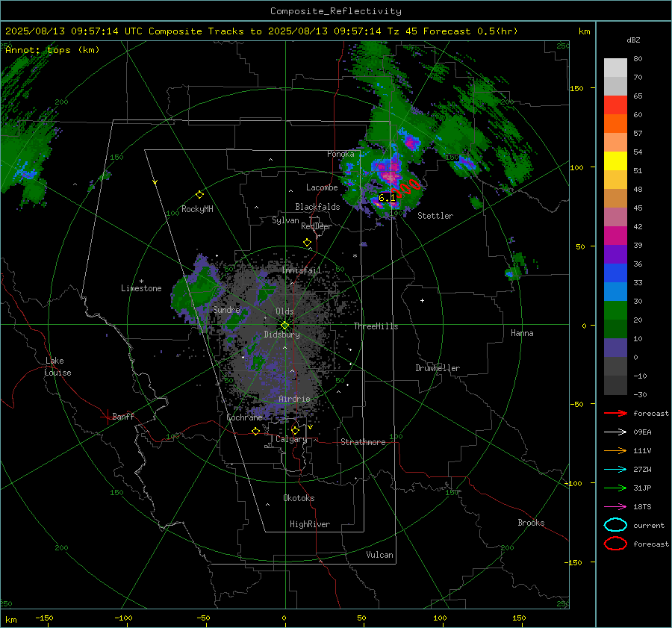The height and width of the screenshot is (628, 672).
Task: Click the magenta 18TS arrow legend icon
Action: (x=615, y=507)
